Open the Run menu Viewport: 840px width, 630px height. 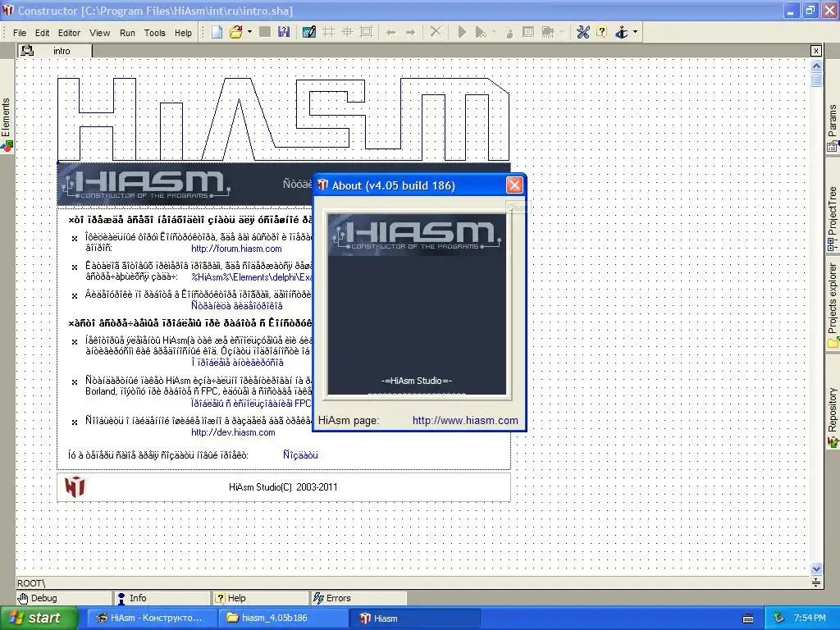click(x=127, y=33)
